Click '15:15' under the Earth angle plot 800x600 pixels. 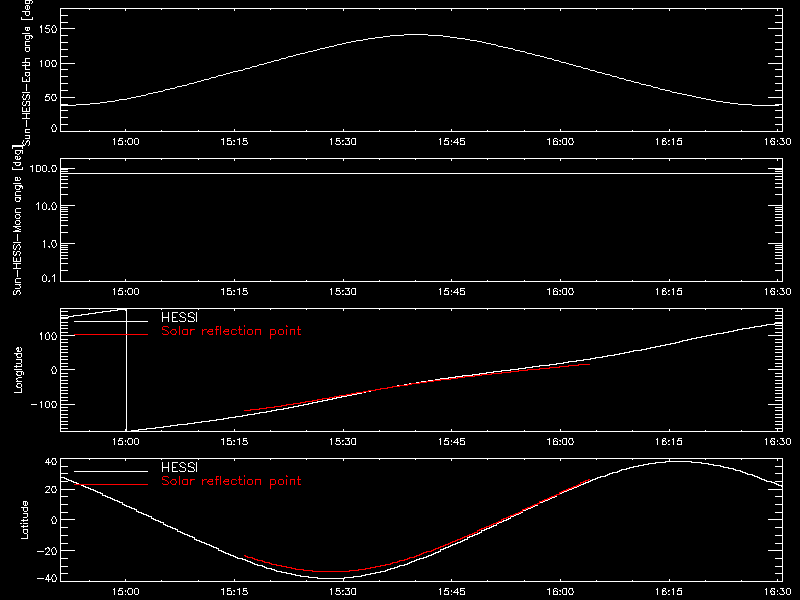coord(234,142)
